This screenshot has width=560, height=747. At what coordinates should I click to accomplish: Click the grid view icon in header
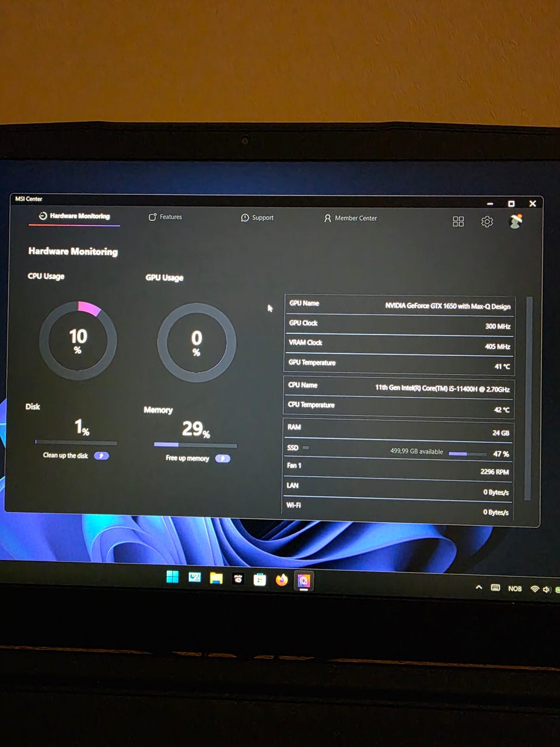[x=459, y=222]
